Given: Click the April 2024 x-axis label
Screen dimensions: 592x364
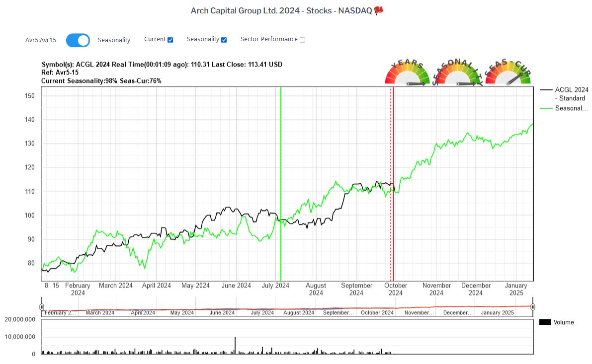Looking at the screenshot, I should [x=156, y=286].
